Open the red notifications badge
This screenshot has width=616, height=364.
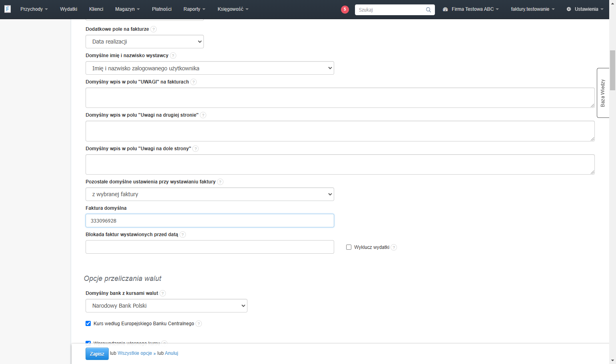pos(345,10)
